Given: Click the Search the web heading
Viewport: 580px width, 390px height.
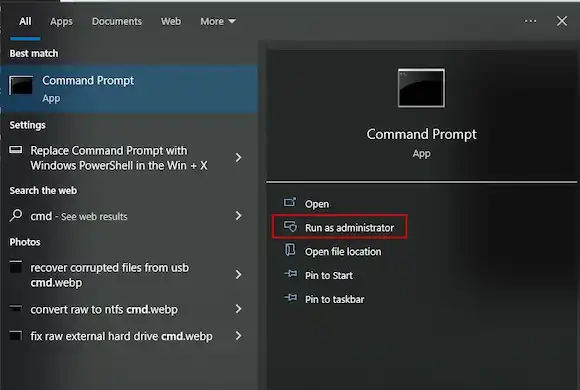Looking at the screenshot, I should point(43,191).
